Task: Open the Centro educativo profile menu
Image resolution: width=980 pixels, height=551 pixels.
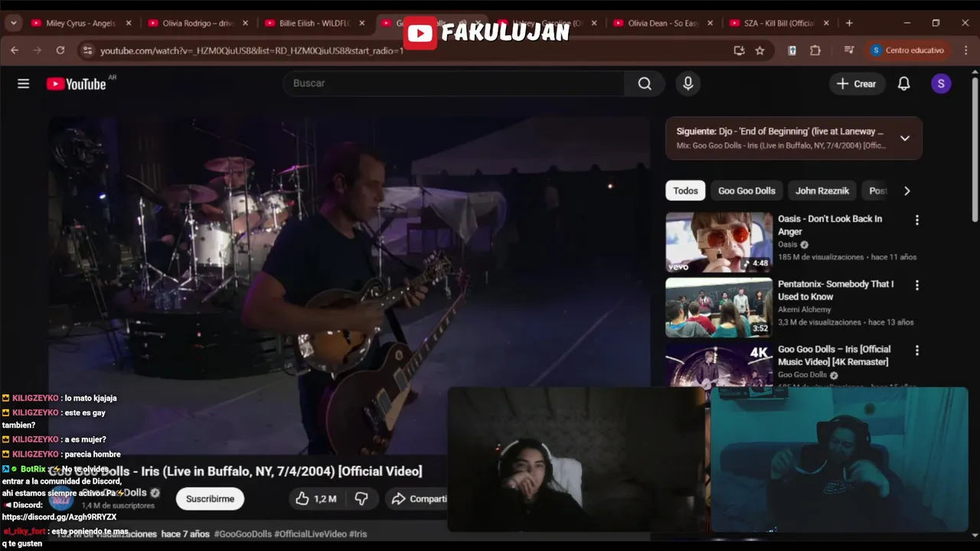Action: click(908, 51)
